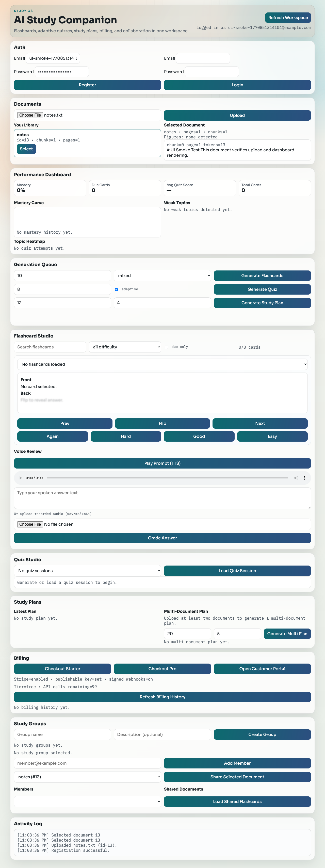
Task: Click the audio player progress bar
Action: click(x=167, y=478)
